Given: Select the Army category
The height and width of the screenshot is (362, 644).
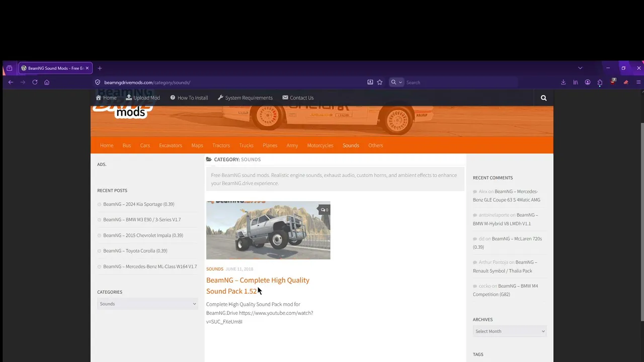Looking at the screenshot, I should (292, 145).
